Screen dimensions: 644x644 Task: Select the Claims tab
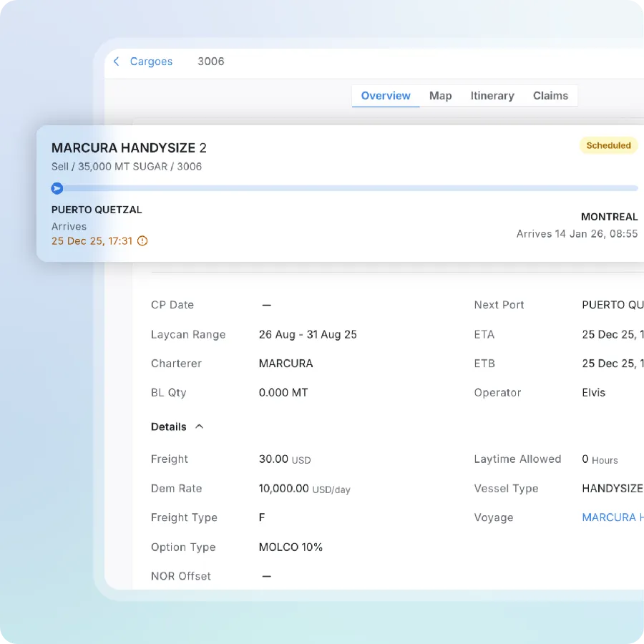coord(550,95)
